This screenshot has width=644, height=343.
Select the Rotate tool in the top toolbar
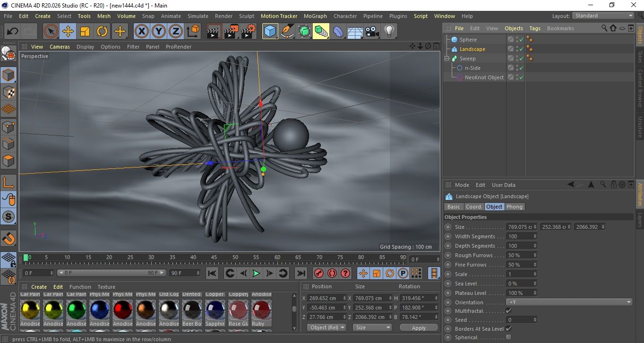coord(102,32)
